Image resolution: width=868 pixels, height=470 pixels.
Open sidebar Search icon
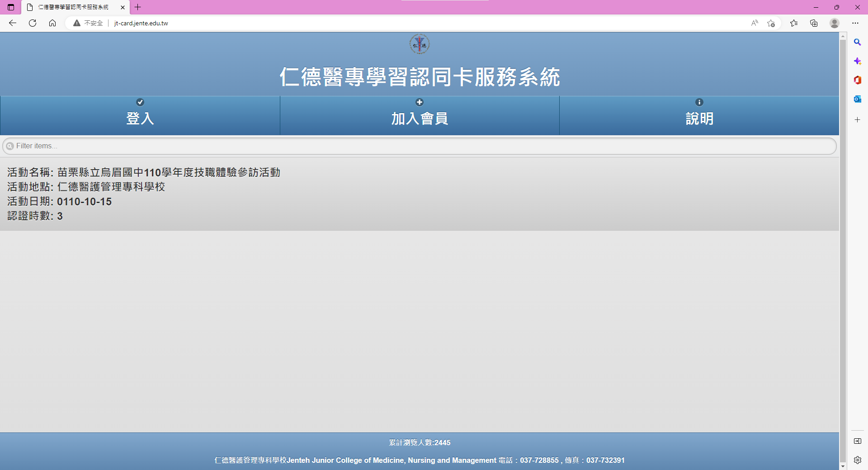pyautogui.click(x=857, y=42)
